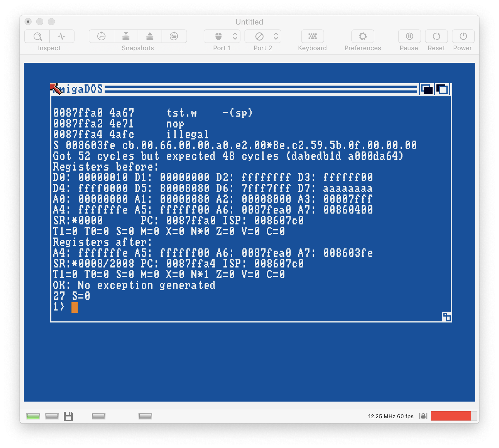Click the 'Got 52 cycles but expected 48' line
499x448 pixels.
[x=228, y=156]
